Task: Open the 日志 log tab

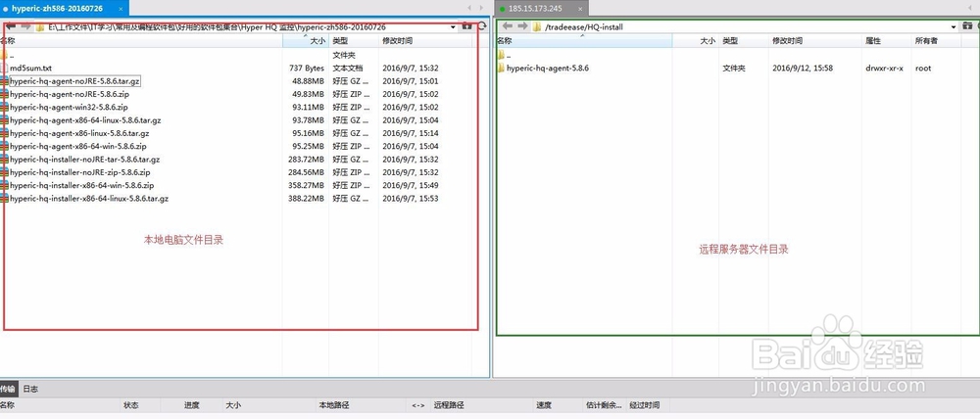Action: pyautogui.click(x=30, y=389)
